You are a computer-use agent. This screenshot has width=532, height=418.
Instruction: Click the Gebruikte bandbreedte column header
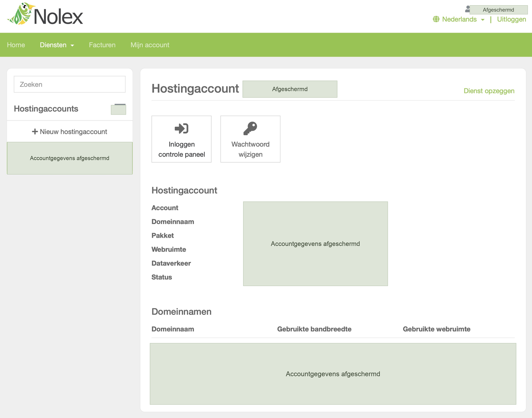(314, 329)
